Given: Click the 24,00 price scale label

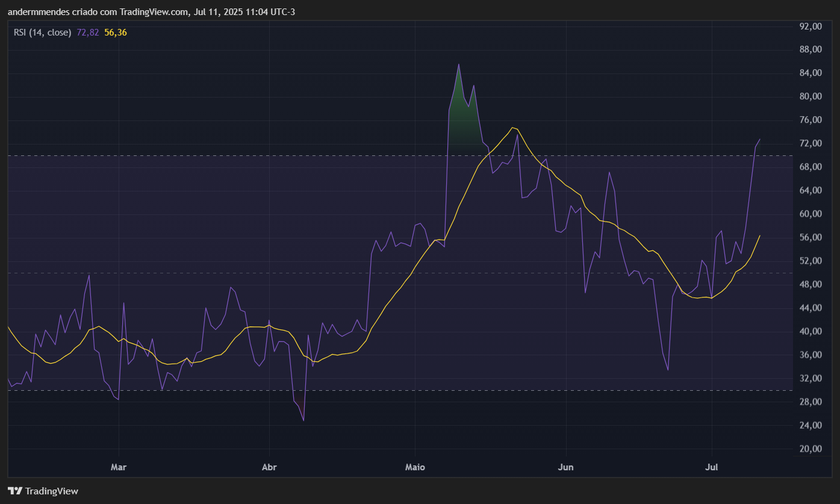Looking at the screenshot, I should point(810,425).
